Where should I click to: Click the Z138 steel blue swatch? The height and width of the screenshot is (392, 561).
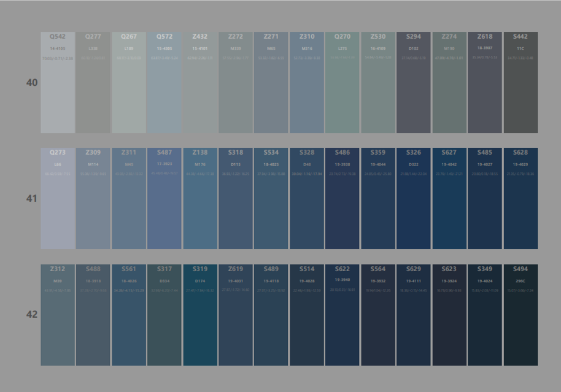click(x=200, y=198)
